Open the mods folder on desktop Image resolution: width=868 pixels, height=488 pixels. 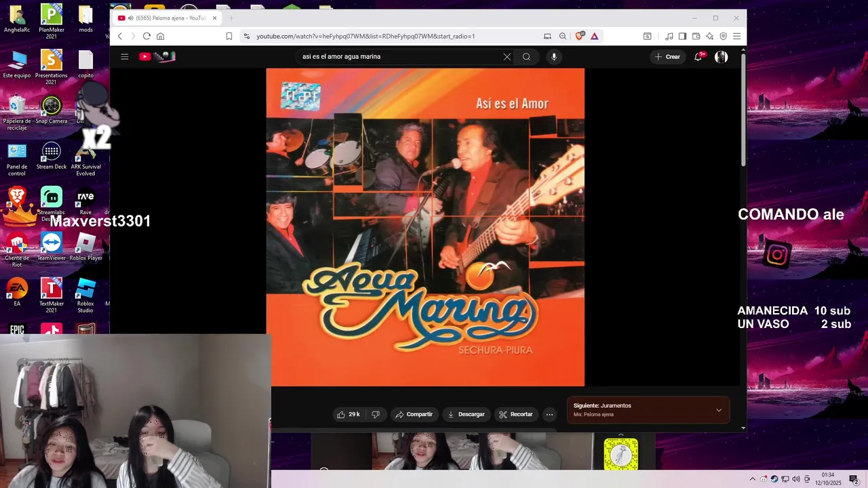pyautogui.click(x=85, y=19)
